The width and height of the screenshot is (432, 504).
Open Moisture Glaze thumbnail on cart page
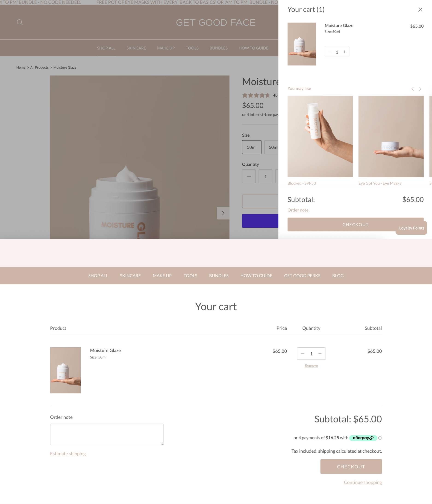[x=65, y=370]
